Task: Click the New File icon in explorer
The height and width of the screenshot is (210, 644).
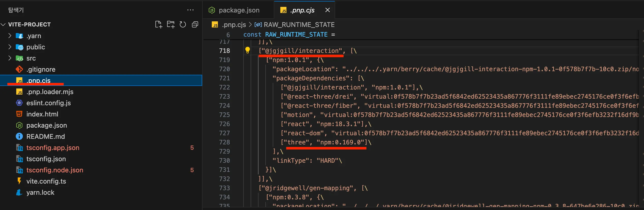Action: click(x=158, y=24)
